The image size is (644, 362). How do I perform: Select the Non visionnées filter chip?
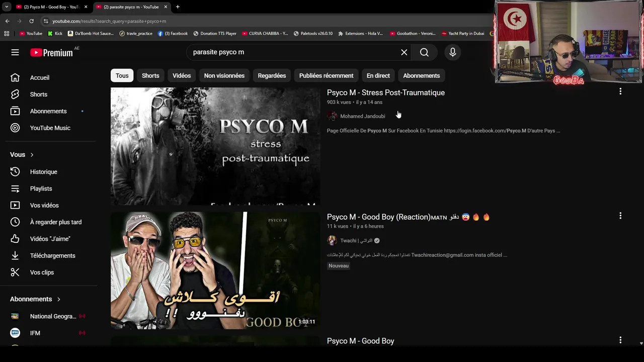coord(224,75)
